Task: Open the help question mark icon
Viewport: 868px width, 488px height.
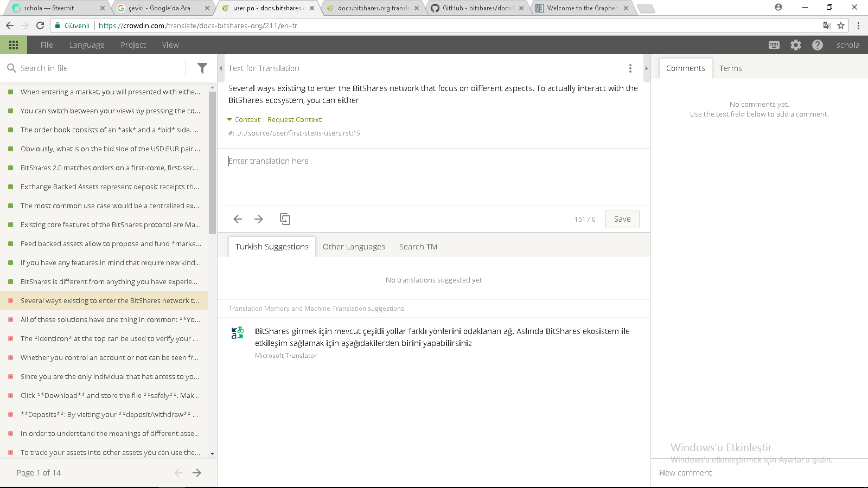Action: 818,45
